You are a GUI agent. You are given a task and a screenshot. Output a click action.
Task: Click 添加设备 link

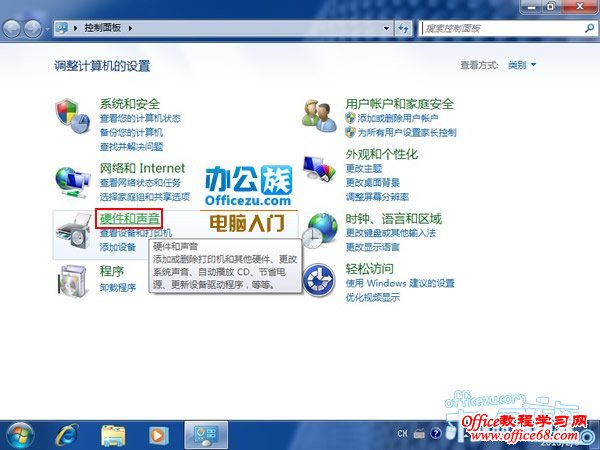pos(118,247)
